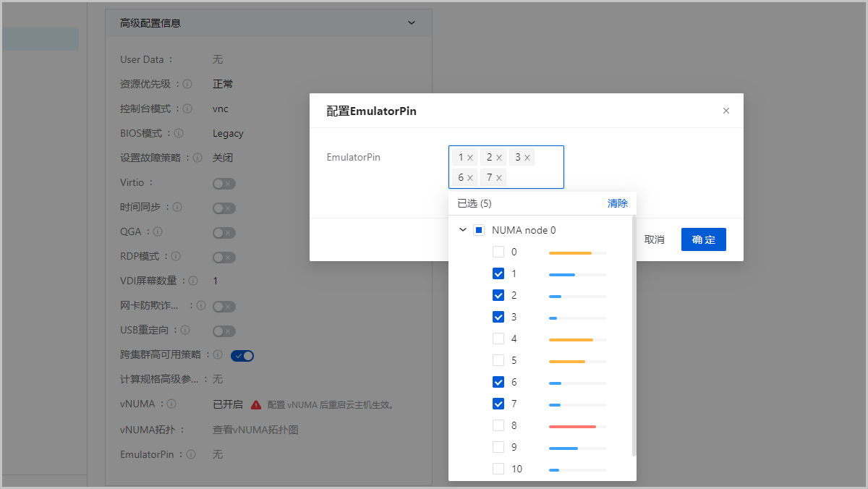Screen dimensions: 868x489
Task: Remove tag 3 from EmulatorPin field
Action: pos(527,158)
